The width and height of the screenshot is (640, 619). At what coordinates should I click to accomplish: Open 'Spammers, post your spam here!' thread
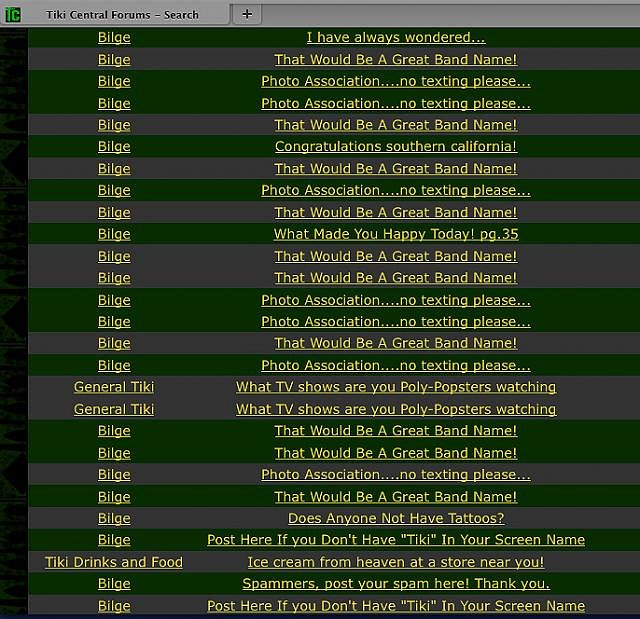(x=396, y=584)
